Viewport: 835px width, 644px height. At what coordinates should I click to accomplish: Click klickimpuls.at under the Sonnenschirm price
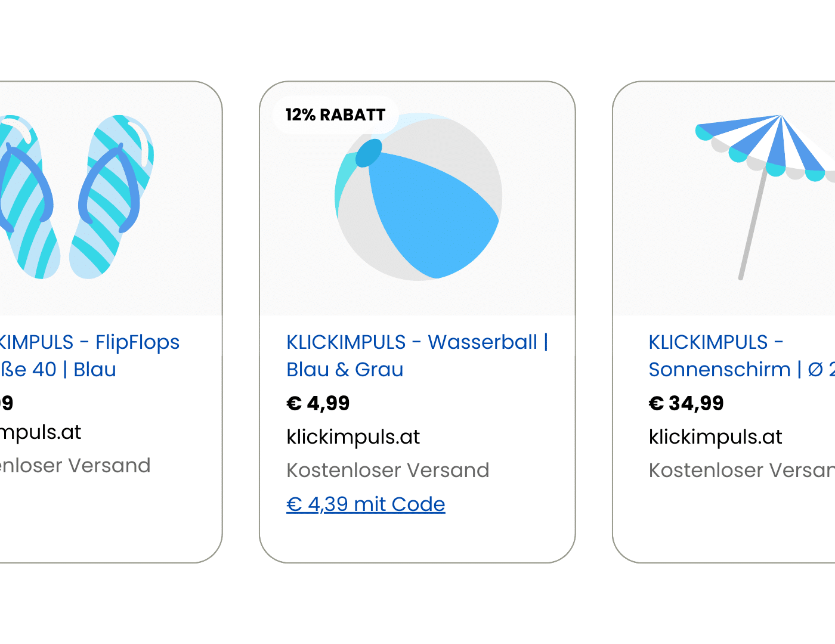715,437
